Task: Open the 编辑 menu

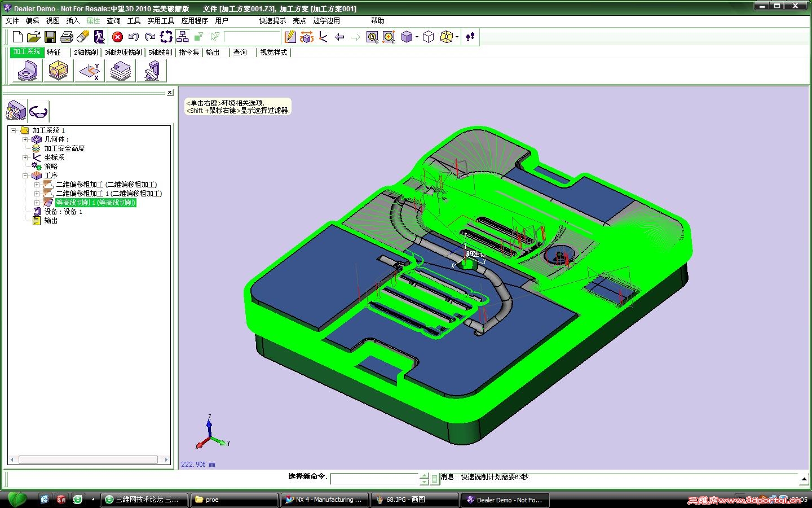Action: pyautogui.click(x=32, y=20)
